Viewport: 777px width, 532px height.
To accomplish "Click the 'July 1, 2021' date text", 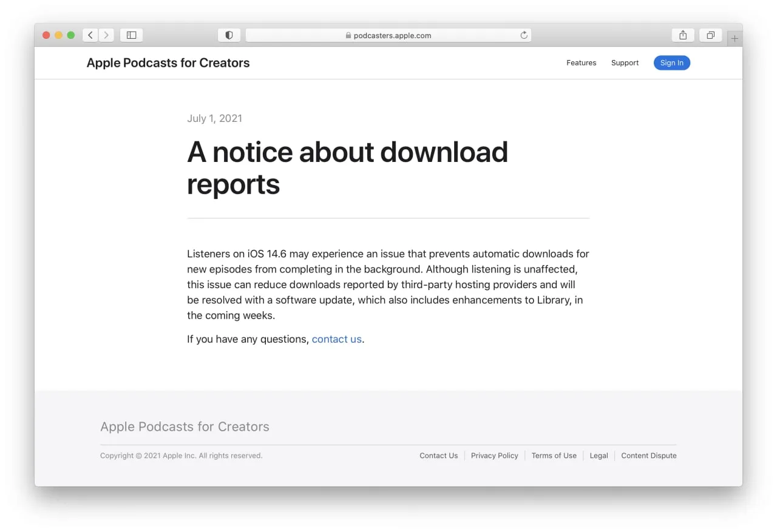I will tap(214, 118).
